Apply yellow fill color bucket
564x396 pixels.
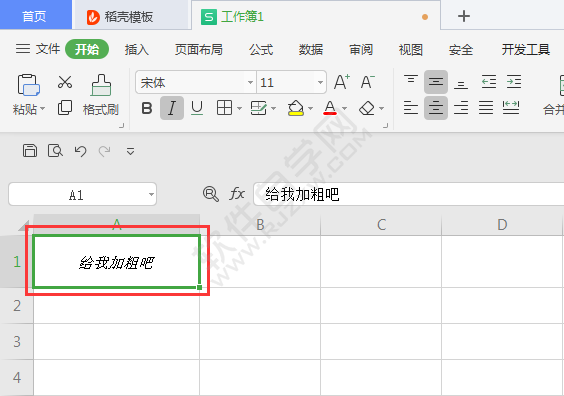[x=296, y=108]
